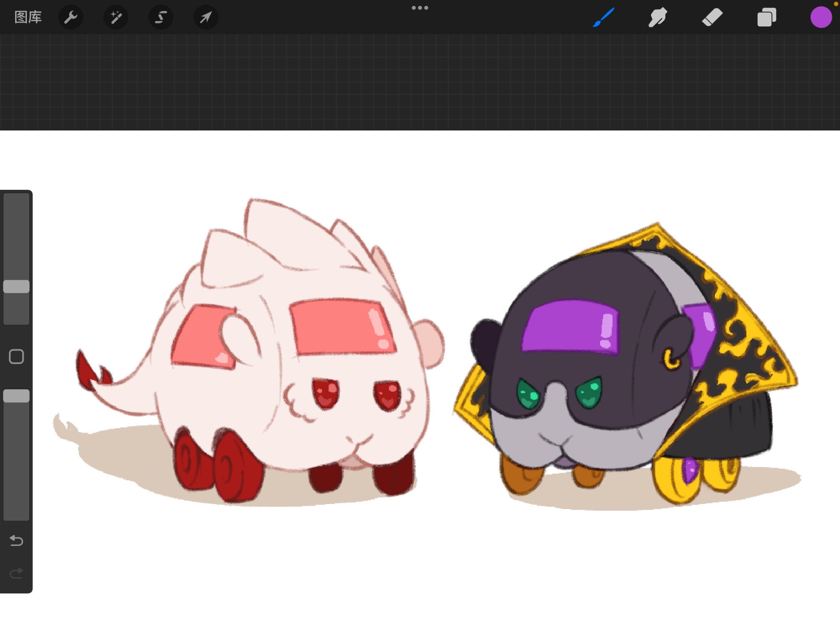Activate the Selection S-ribbon tool
The image size is (840, 630).
[x=161, y=17]
